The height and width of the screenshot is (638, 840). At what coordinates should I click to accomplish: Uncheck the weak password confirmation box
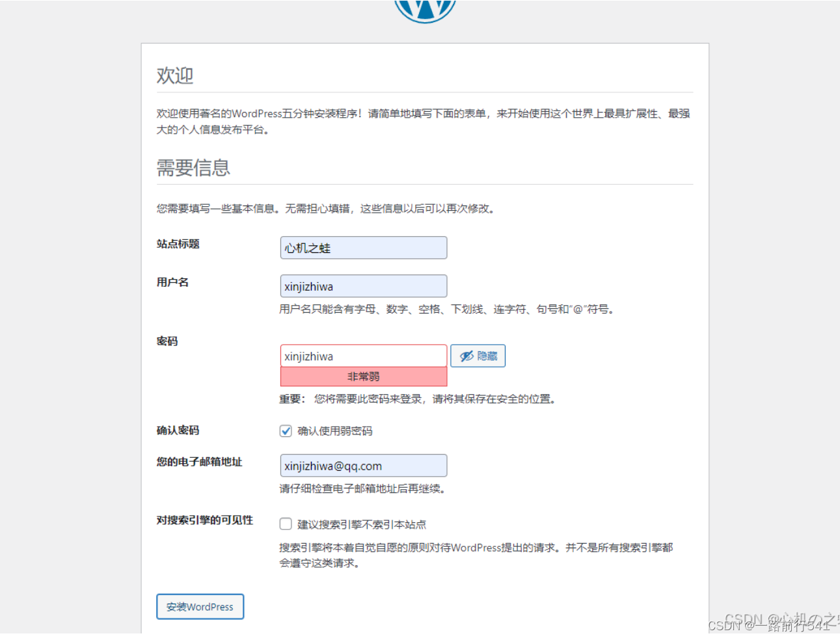click(286, 431)
